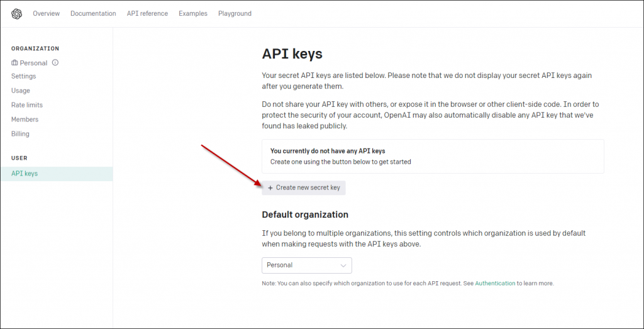644x329 pixels.
Task: Click Create new secret key button
Action: pos(304,187)
